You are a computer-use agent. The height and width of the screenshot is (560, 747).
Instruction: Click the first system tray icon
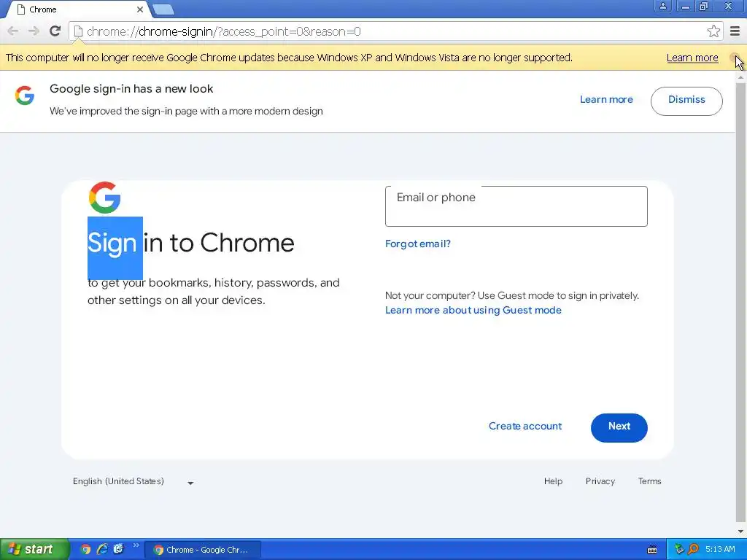[679, 549]
